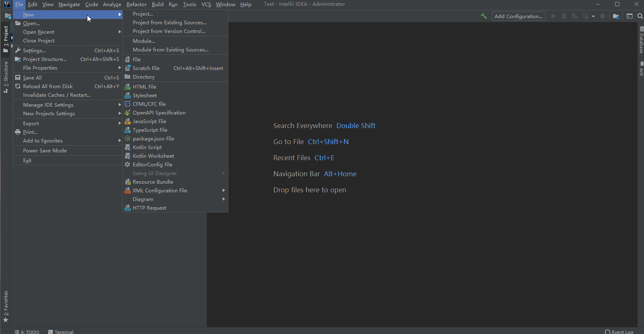
Task: Choose Module... in the New submenu
Action: [x=176, y=41]
